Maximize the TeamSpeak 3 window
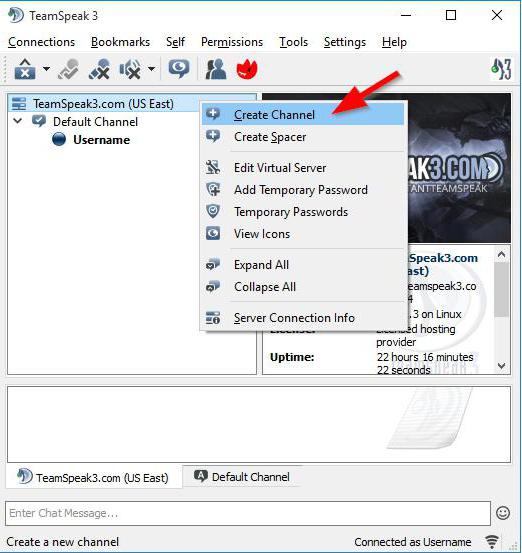 (x=450, y=15)
